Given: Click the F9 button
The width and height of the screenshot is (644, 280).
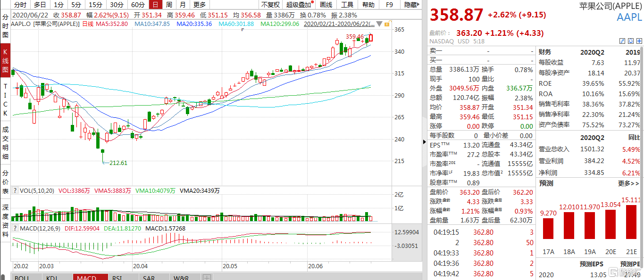Looking at the screenshot, I should pyautogui.click(x=389, y=5).
